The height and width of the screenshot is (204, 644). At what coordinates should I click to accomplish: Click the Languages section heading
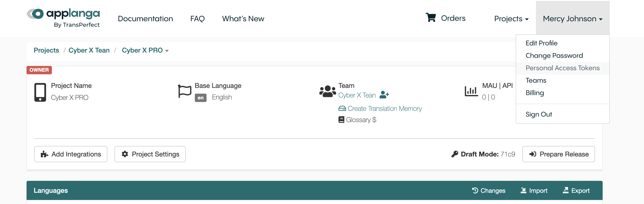coord(51,191)
